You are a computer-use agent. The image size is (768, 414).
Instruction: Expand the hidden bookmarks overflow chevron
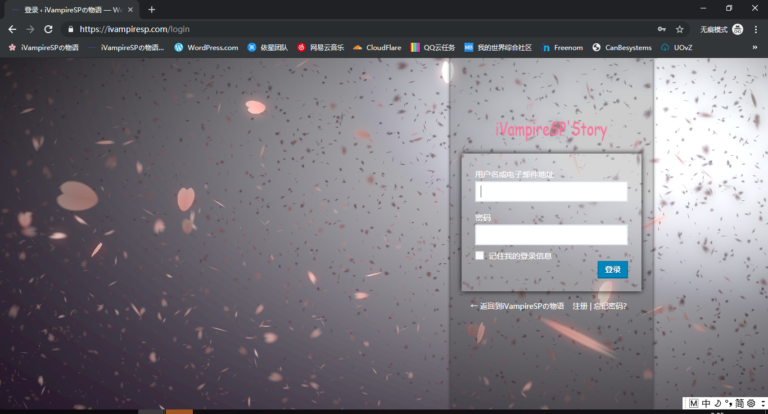[x=755, y=47]
